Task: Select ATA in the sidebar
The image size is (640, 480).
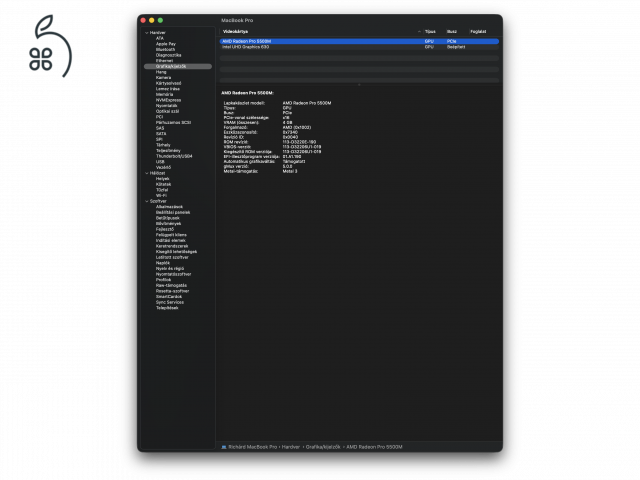Action: [x=160, y=38]
